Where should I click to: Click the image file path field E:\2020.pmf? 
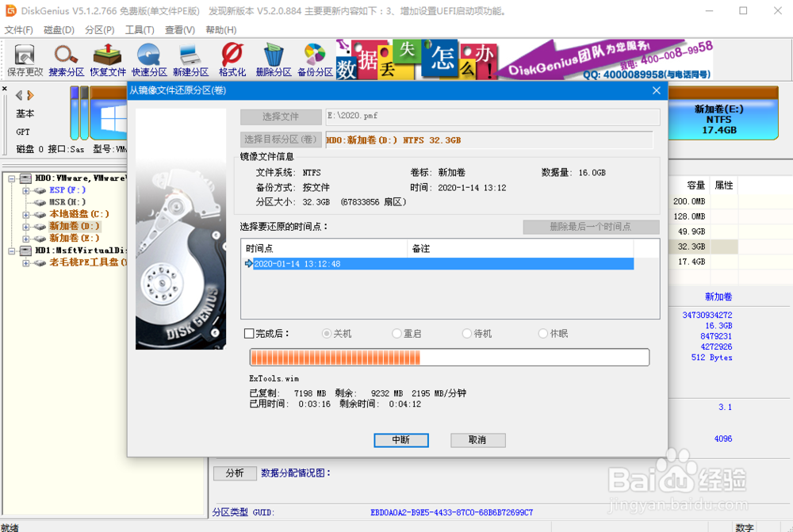pos(492,117)
